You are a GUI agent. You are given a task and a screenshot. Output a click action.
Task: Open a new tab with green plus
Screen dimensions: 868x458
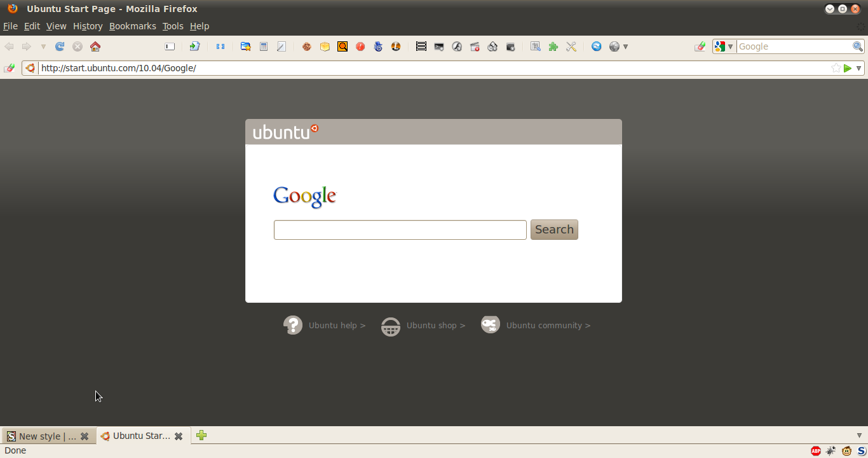click(201, 435)
